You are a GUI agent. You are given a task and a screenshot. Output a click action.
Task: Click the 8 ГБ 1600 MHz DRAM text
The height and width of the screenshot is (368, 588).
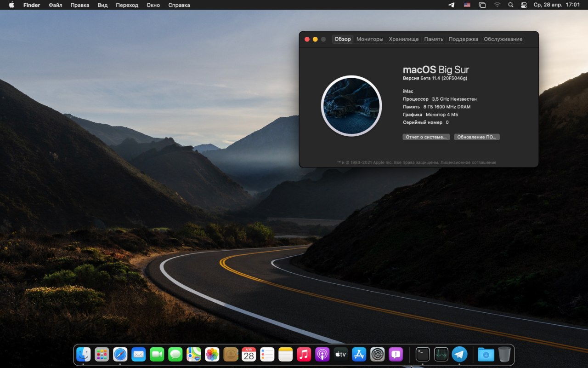[x=447, y=107]
